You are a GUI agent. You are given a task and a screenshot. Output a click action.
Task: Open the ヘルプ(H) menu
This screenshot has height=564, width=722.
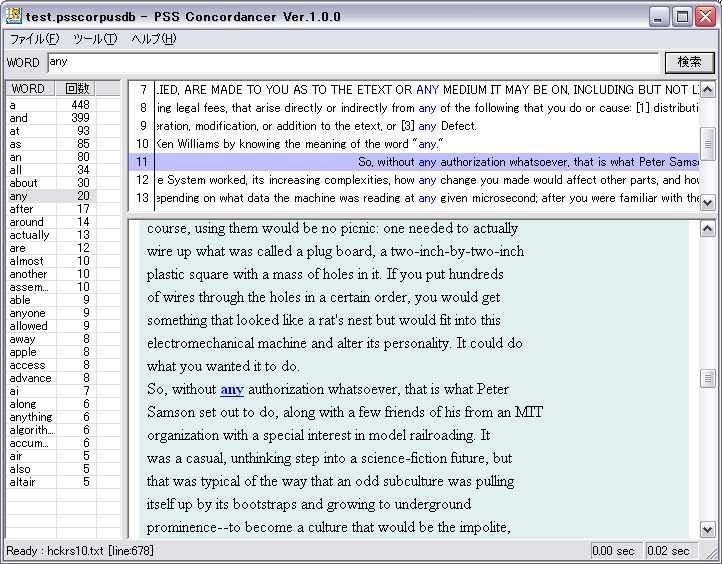[154, 39]
